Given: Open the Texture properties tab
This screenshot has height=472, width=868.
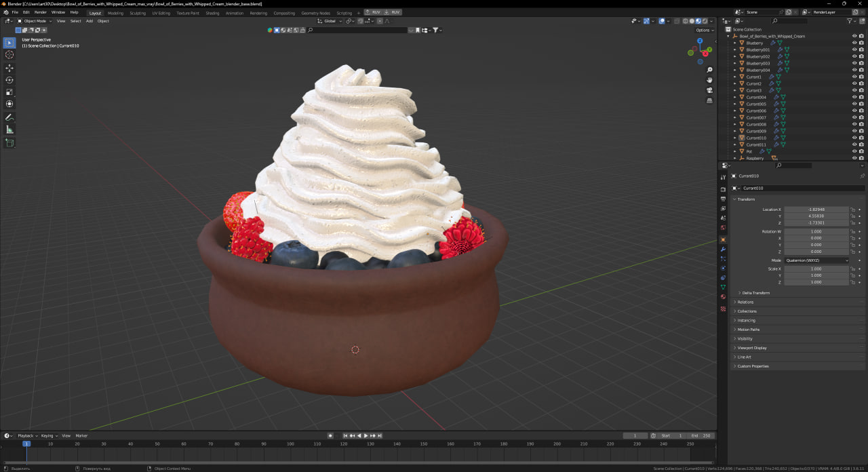Looking at the screenshot, I should (723, 309).
